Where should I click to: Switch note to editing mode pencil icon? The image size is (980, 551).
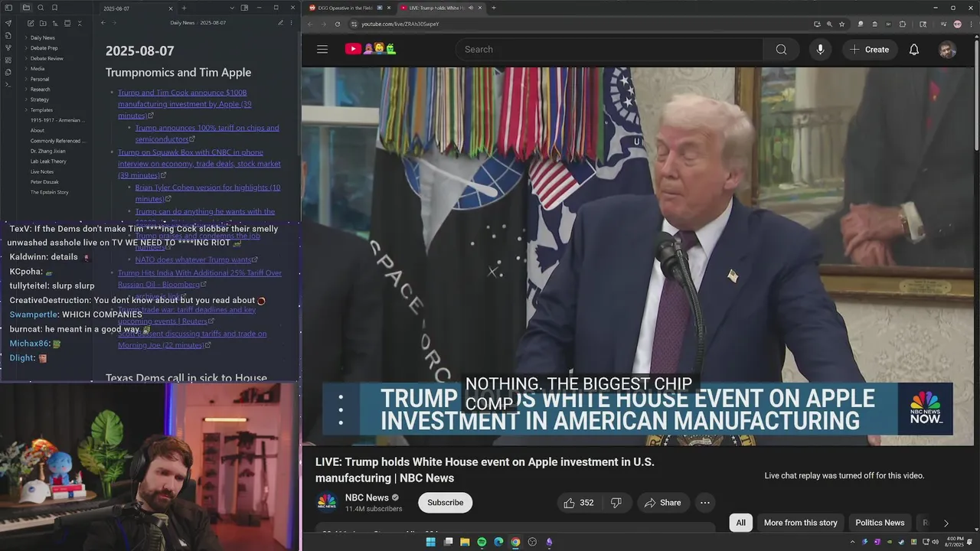click(280, 23)
